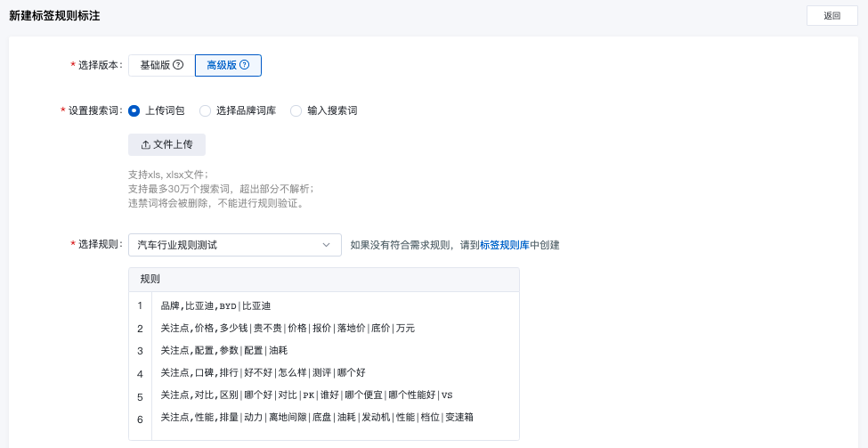This screenshot has height=448, width=868.
Task: Click the 文件上传 button label
Action: [173, 145]
